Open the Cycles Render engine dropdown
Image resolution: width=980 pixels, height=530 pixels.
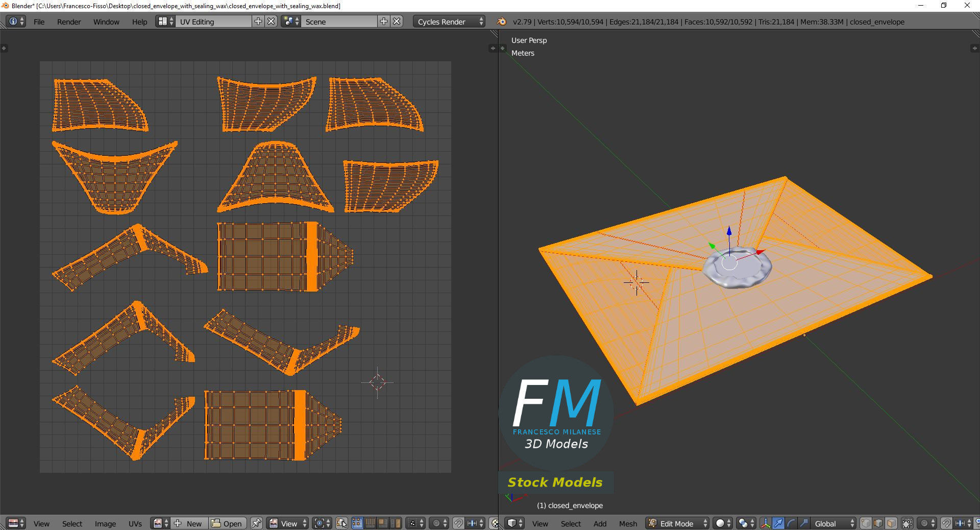[x=449, y=21]
